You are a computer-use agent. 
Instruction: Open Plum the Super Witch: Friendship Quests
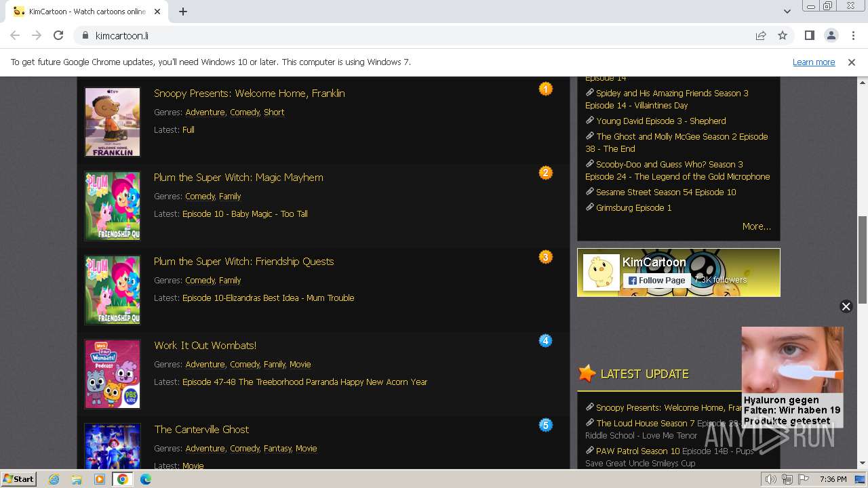pos(244,262)
